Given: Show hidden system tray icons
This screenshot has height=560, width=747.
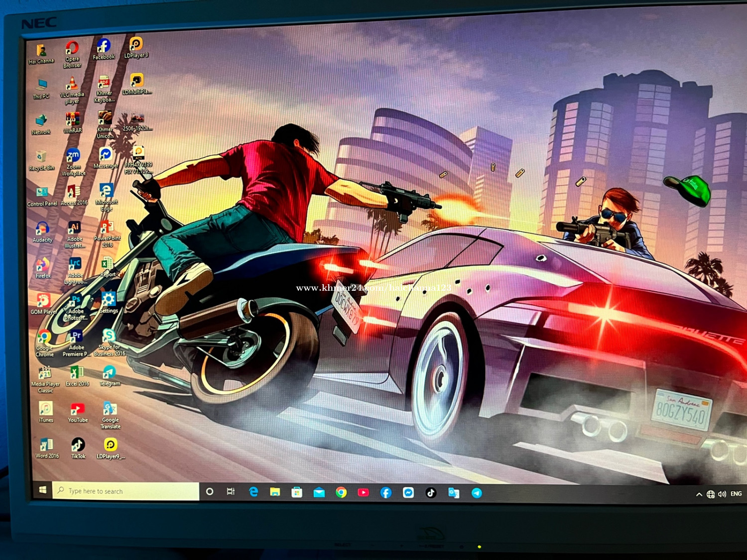Looking at the screenshot, I should (x=699, y=494).
